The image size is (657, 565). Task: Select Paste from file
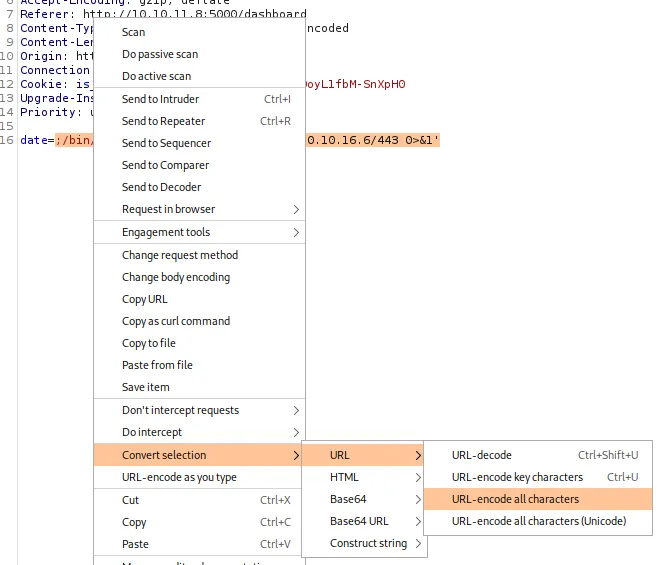[199, 365]
